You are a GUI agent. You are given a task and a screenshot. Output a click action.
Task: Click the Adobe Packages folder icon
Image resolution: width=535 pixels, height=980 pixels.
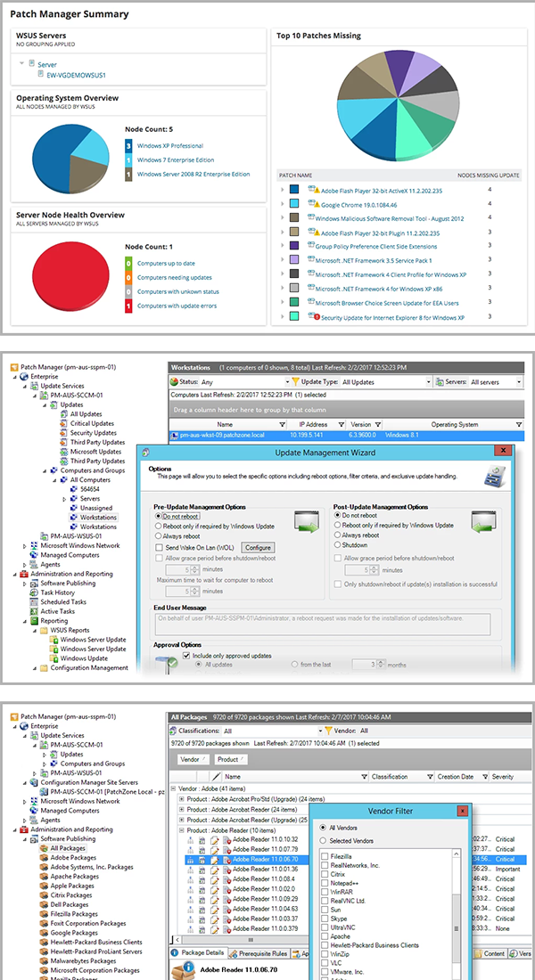(x=44, y=858)
